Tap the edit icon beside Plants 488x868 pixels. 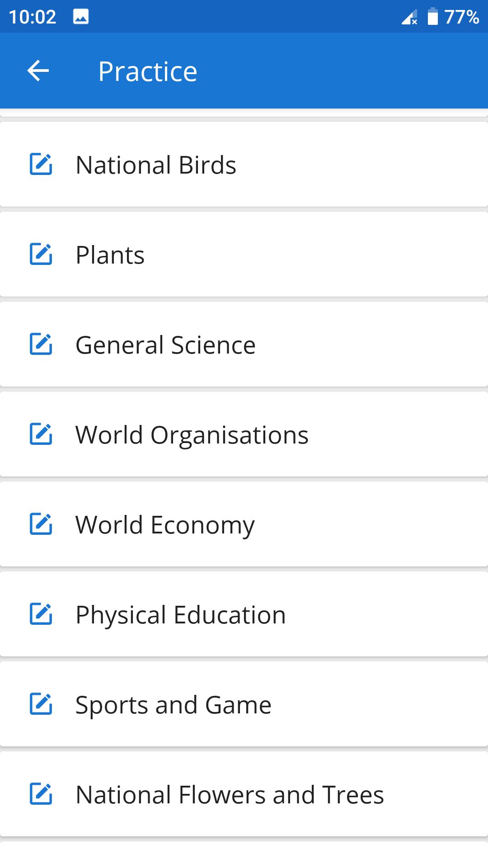[x=41, y=254]
